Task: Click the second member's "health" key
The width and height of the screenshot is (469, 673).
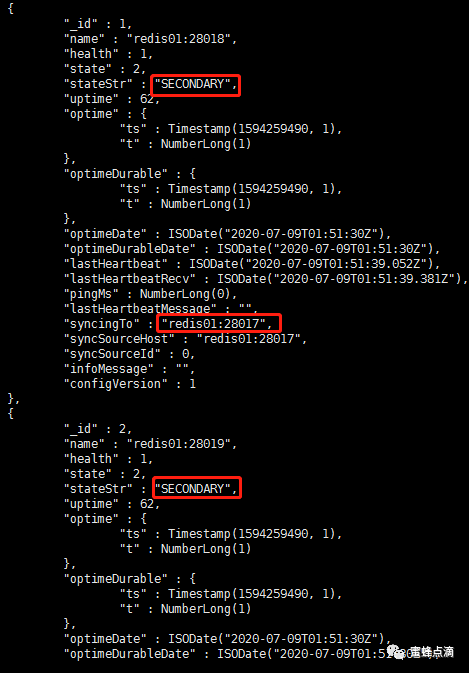Action: pyautogui.click(x=91, y=458)
